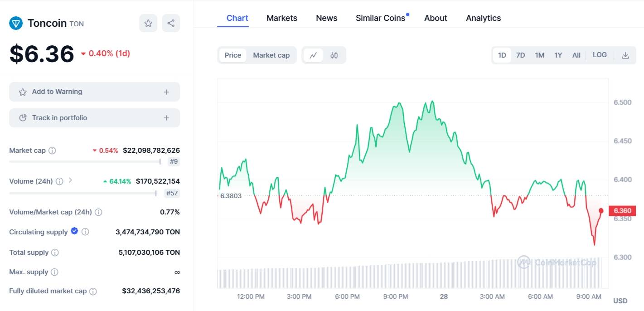This screenshot has height=311, width=644.
Task: Click the 0.54% market cap change value
Action: point(106,151)
